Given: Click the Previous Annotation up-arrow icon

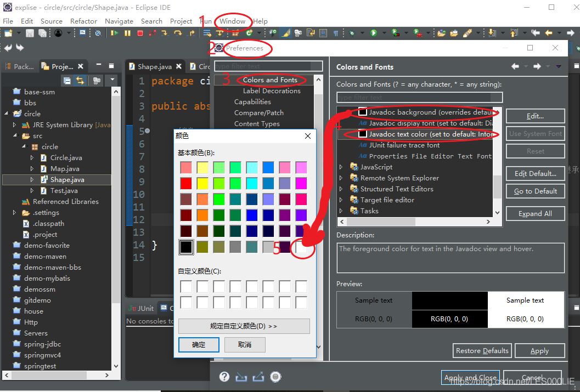Looking at the screenshot, I should 514,33.
